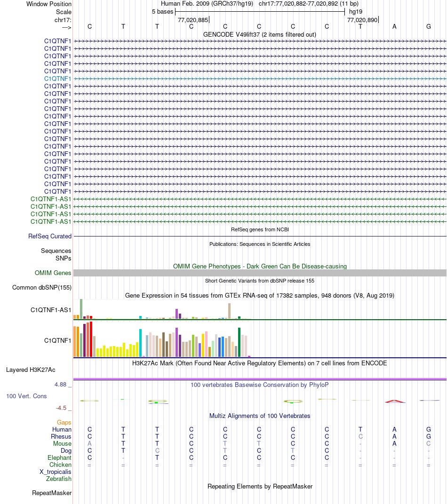447x504 pixels.
Task: Click base G in the Rhesus alignment row
Action: tap(428, 436)
